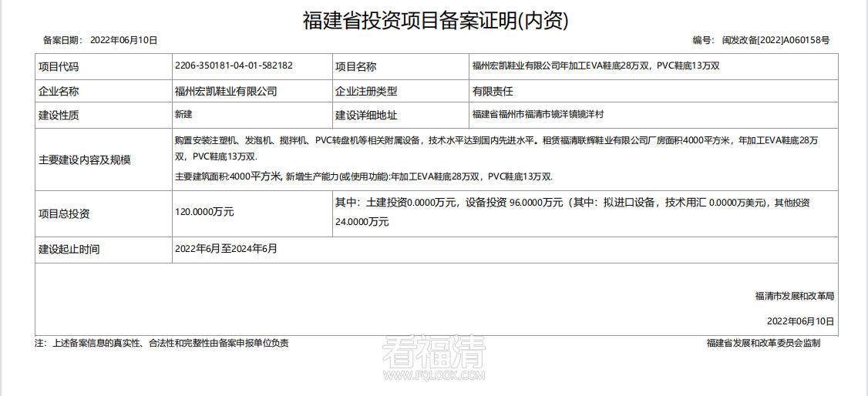Click the 建设起止时间 label cell
The image size is (868, 396).
point(103,250)
